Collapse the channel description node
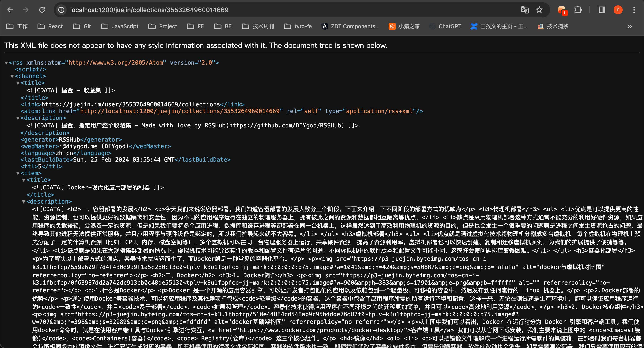 point(18,118)
